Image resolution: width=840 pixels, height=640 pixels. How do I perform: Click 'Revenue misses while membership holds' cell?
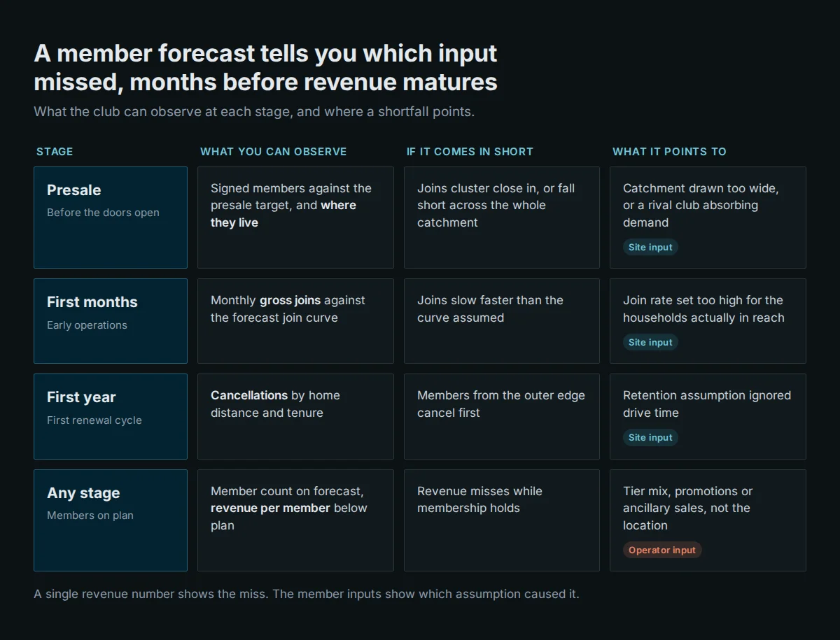tap(502, 520)
